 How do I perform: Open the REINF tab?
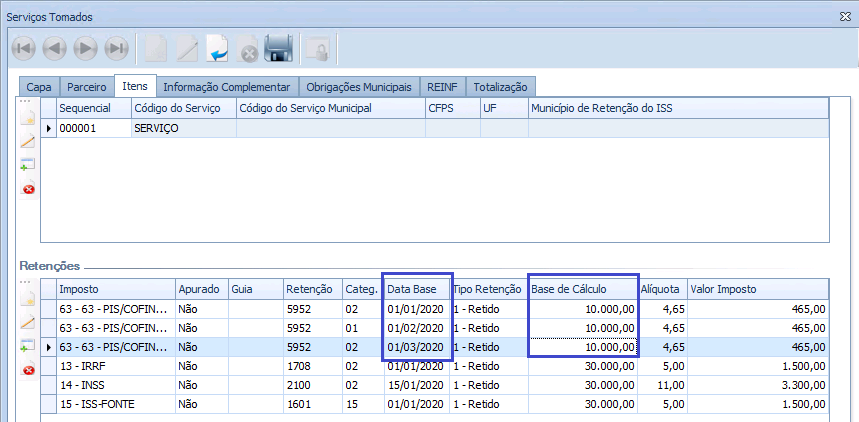(441, 87)
